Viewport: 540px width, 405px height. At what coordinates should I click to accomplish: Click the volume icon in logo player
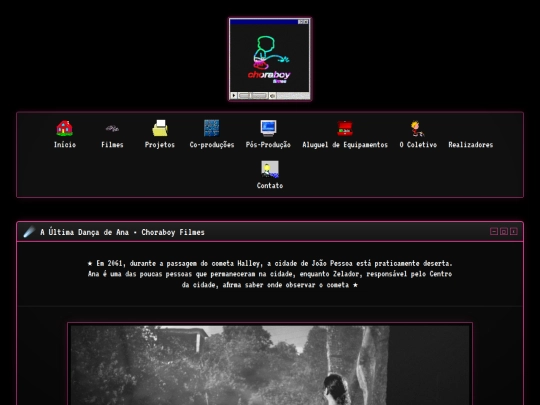coord(272,95)
